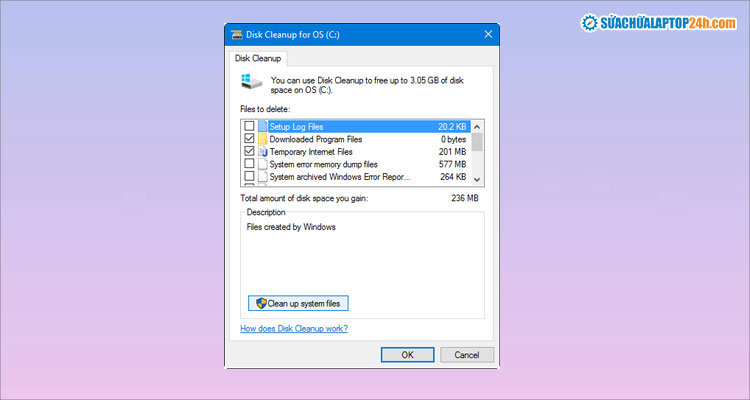Check the System error memory dump files box

pyautogui.click(x=249, y=164)
